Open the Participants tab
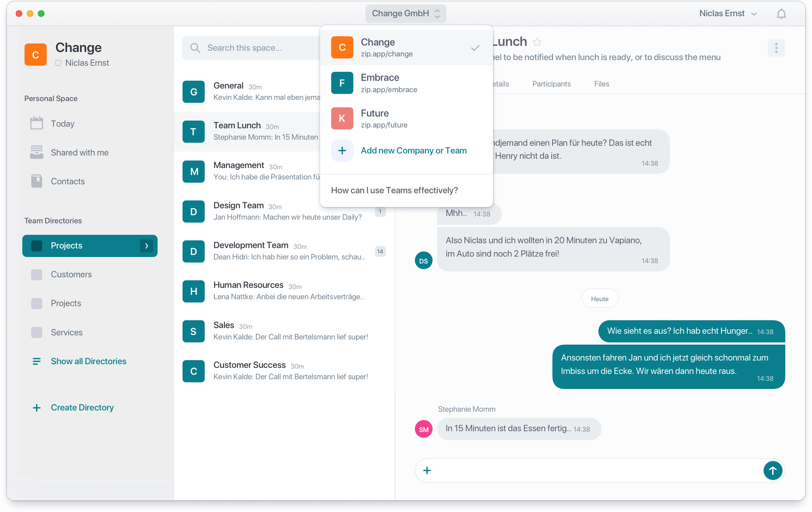812x512 pixels. (551, 84)
